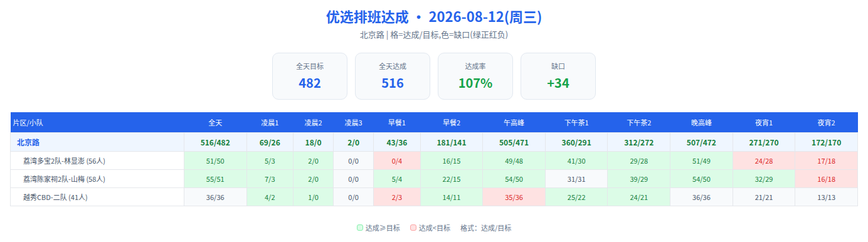Viewport: 868px width, 242px height.
Task: Select the 缺口 +34 summary card
Action: point(558,76)
